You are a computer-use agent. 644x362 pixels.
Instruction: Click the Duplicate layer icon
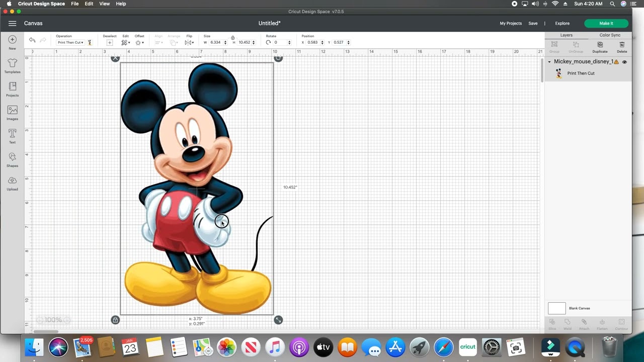pos(600,45)
